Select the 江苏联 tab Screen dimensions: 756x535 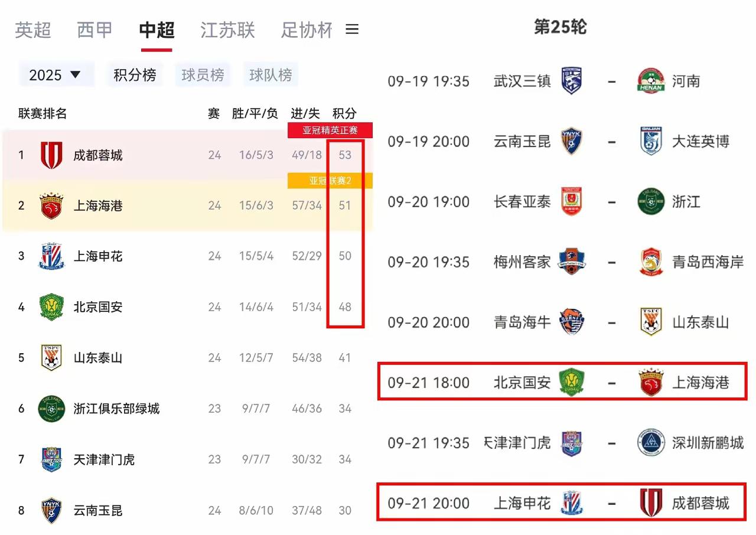pyautogui.click(x=227, y=30)
